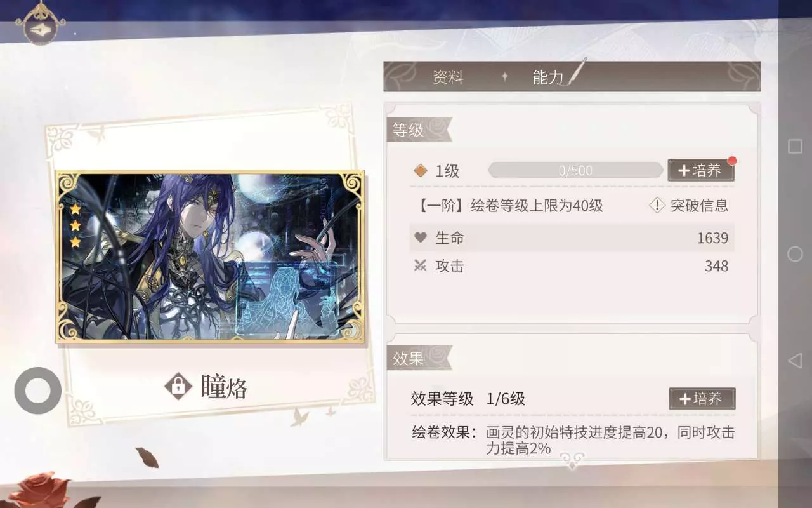This screenshot has width=812, height=508.
Task: Tap the heart icon next to 生命
Action: click(x=420, y=238)
